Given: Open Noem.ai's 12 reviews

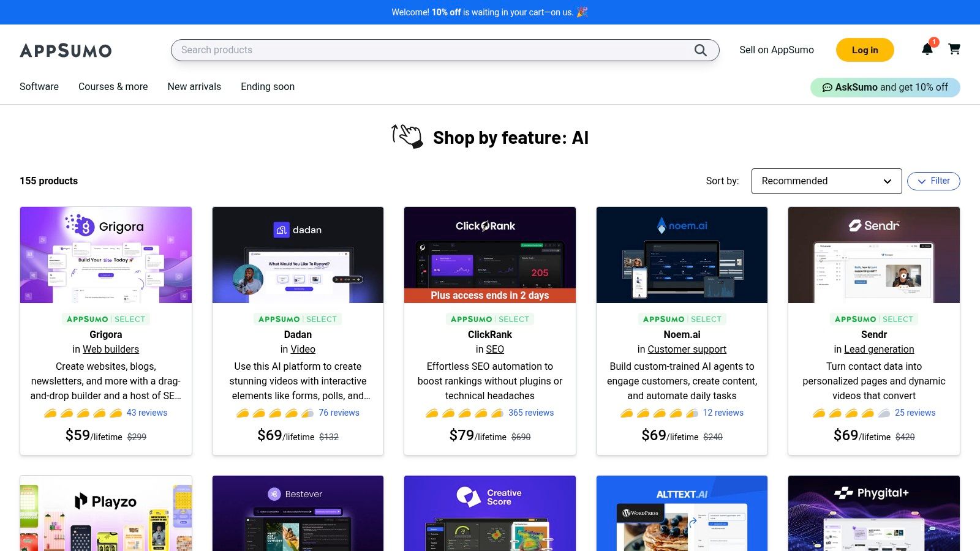Looking at the screenshot, I should tap(723, 413).
